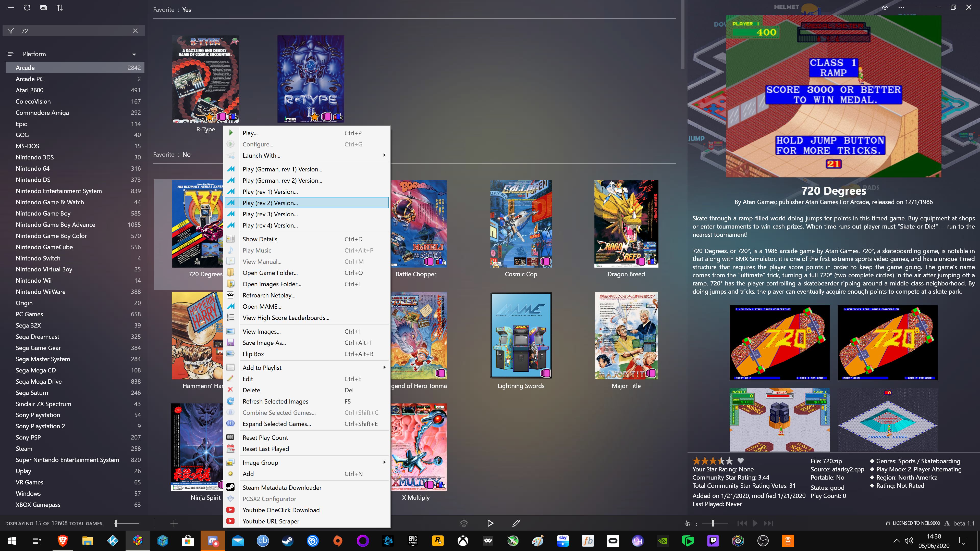980x551 pixels.
Task: Select Nintendo 64 platform
Action: pyautogui.click(x=75, y=168)
